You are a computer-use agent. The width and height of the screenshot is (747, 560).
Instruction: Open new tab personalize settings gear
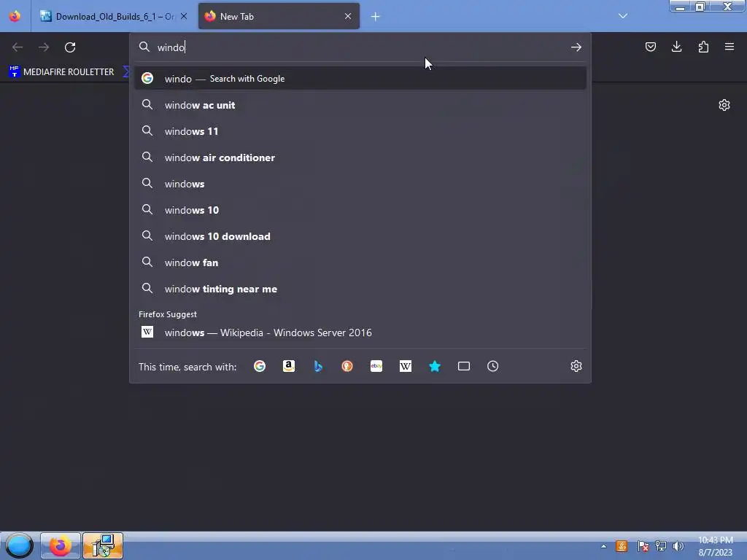click(724, 105)
